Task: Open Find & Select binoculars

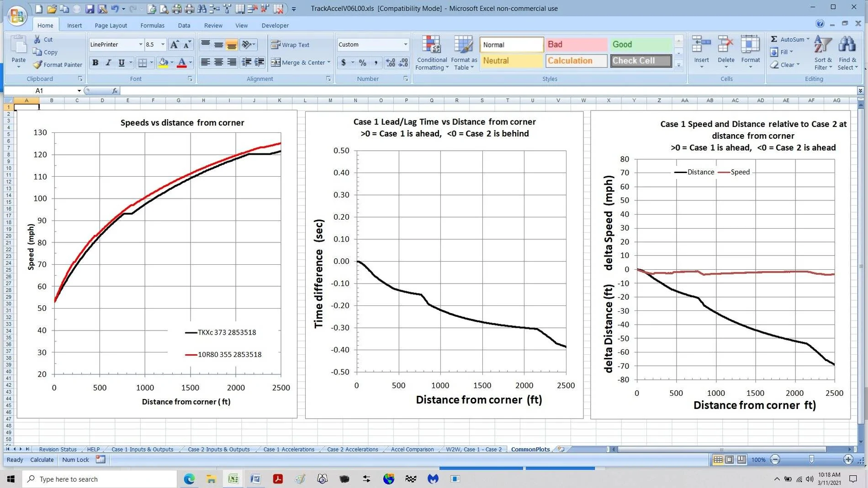Action: 847,53
